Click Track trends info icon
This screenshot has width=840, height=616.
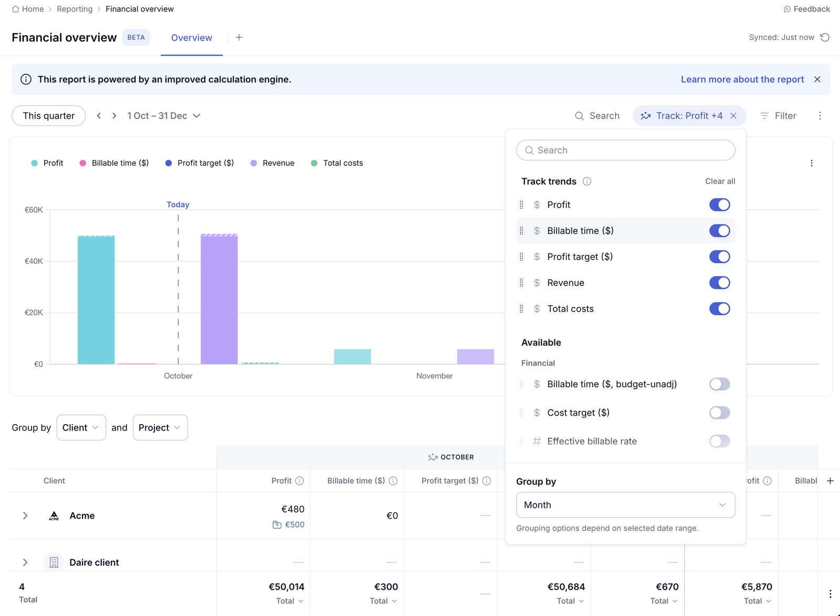pyautogui.click(x=587, y=181)
